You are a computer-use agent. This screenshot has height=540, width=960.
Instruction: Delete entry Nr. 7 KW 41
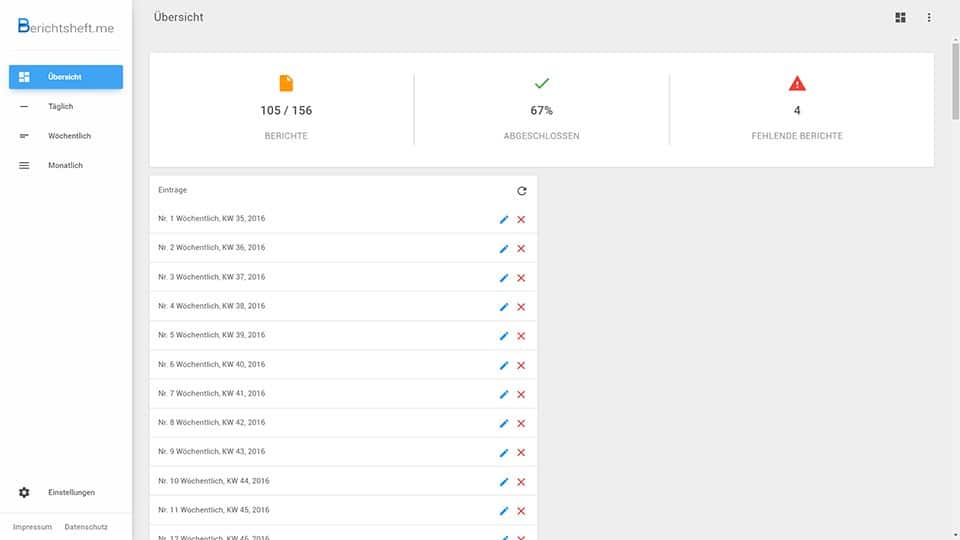521,394
